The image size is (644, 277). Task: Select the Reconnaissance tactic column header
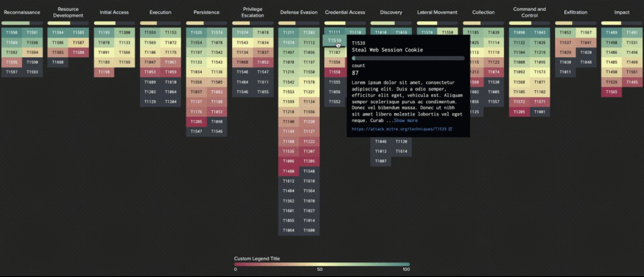(22, 12)
